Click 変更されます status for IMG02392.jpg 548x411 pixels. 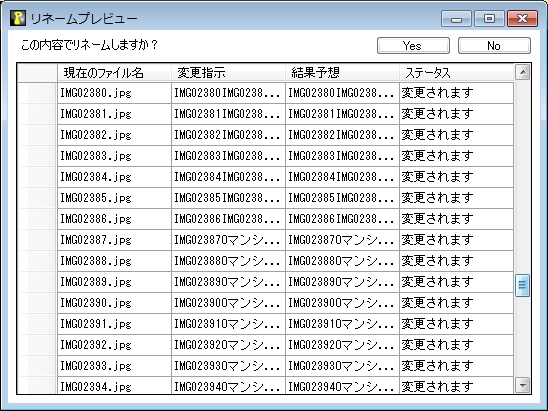(x=456, y=345)
